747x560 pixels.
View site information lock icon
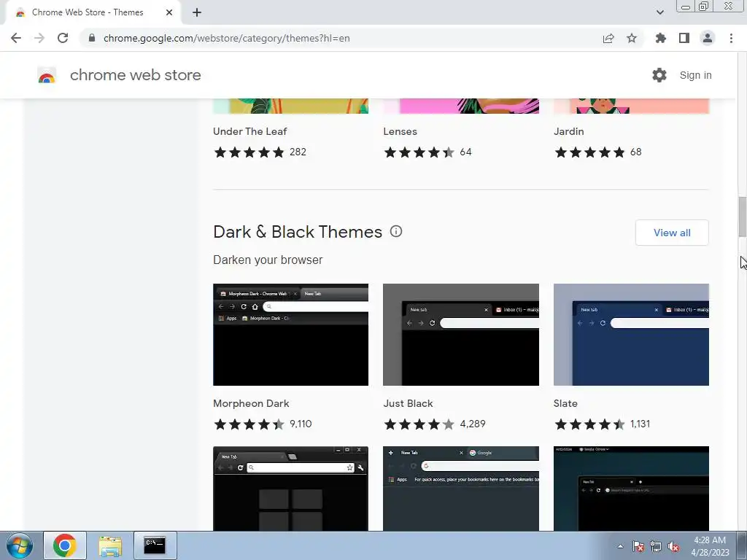click(x=92, y=38)
